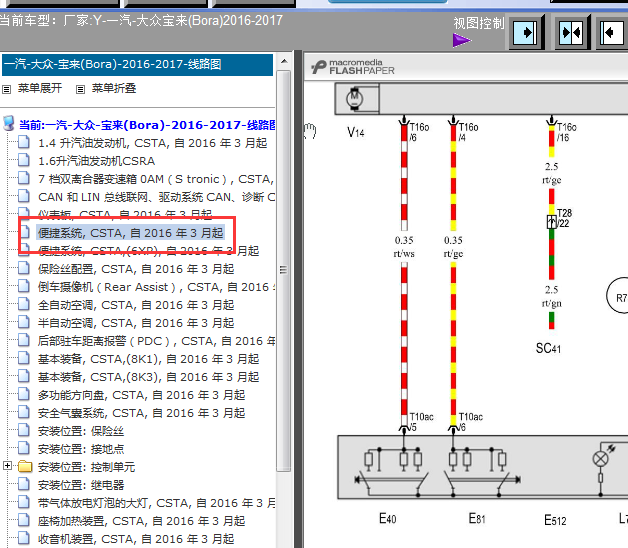Open 后部驻车距离报警 (PDC) entry
The image size is (628, 548).
click(156, 341)
